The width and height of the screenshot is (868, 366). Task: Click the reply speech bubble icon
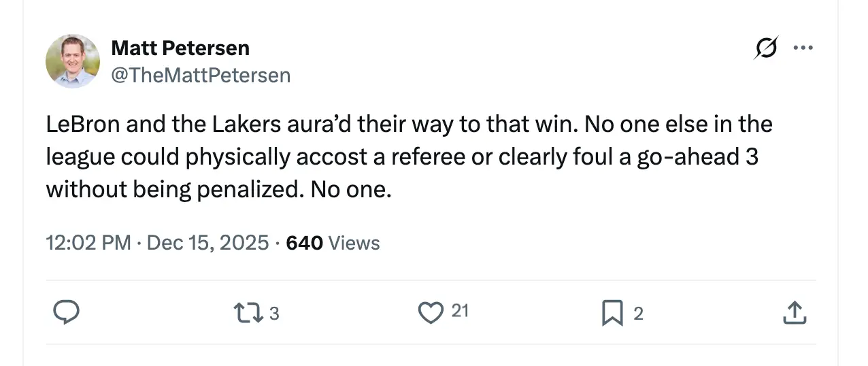pos(67,312)
